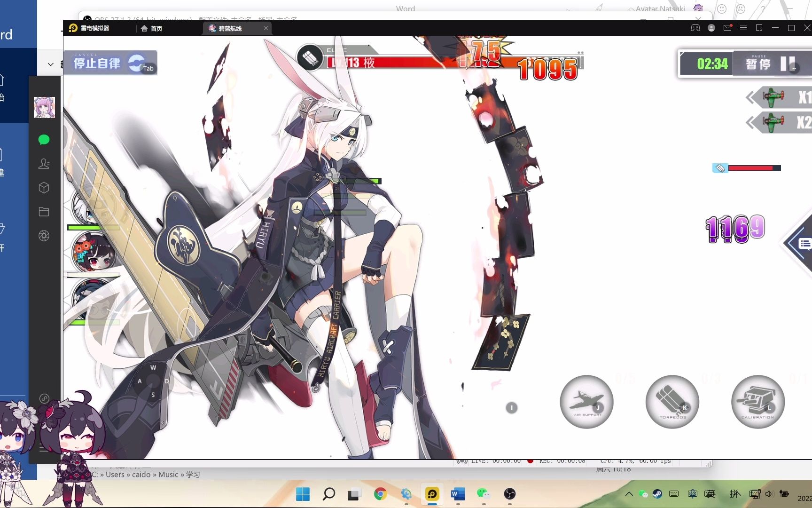Image resolution: width=812 pixels, height=508 pixels.
Task: Open OBS Studio from the taskbar
Action: click(x=509, y=494)
